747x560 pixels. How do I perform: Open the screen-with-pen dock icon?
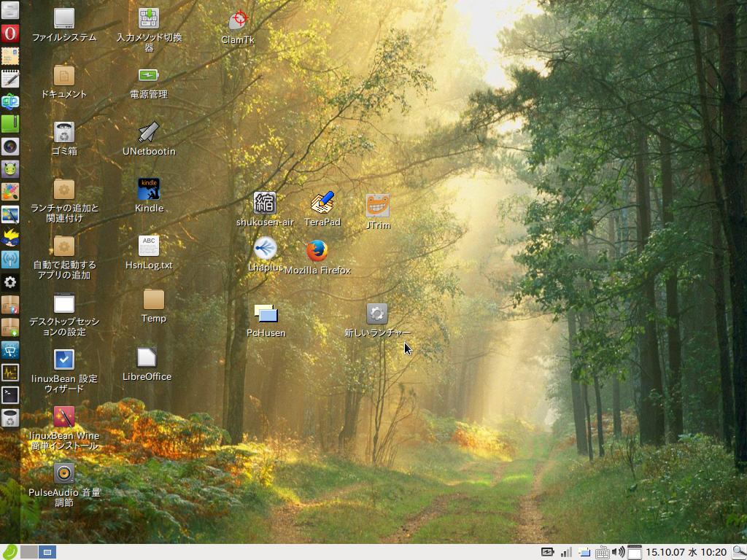(x=10, y=214)
